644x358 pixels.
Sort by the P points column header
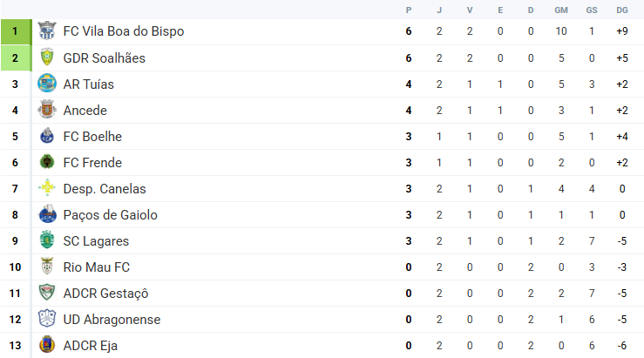pyautogui.click(x=409, y=10)
